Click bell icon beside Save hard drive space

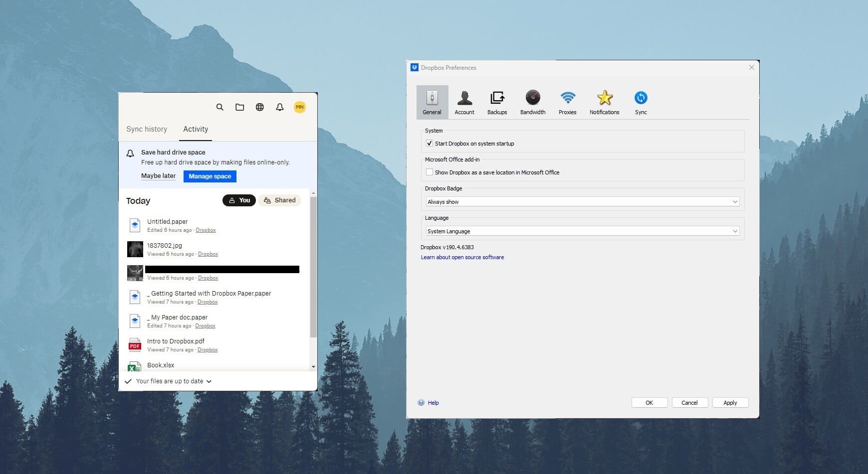[130, 154]
